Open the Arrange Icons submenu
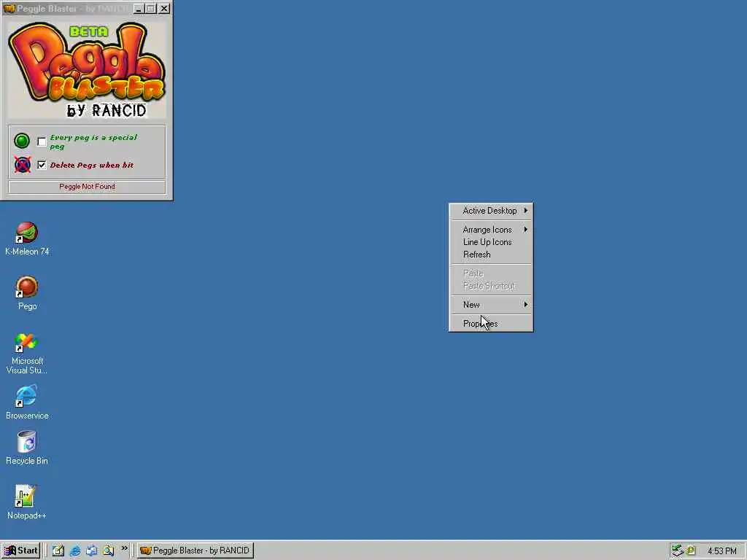747x560 pixels. click(x=491, y=230)
